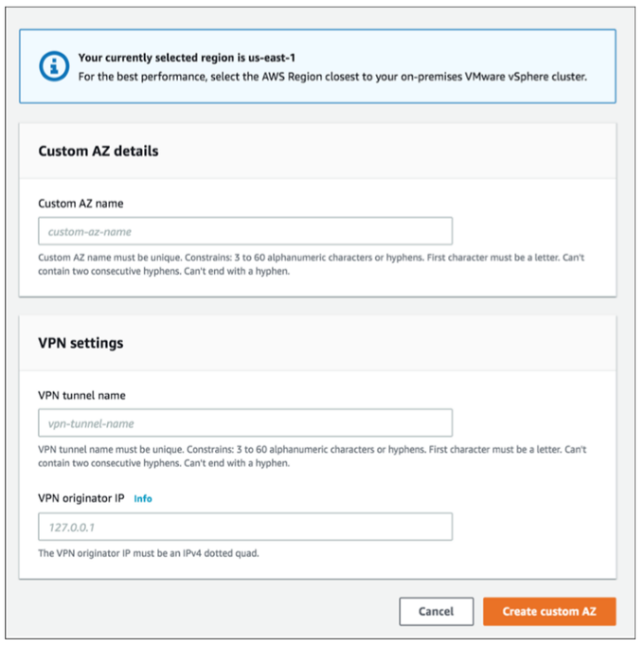
Task: Click the gray header bar of VPN settings panel
Action: point(317,343)
